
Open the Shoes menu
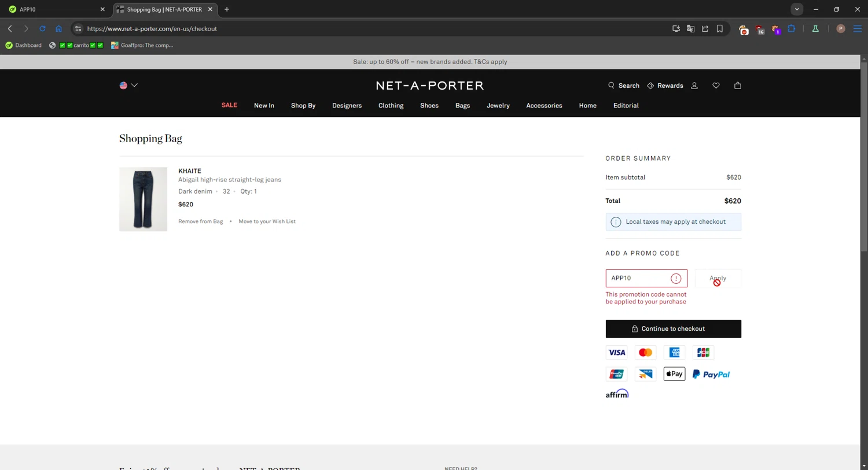click(x=429, y=105)
